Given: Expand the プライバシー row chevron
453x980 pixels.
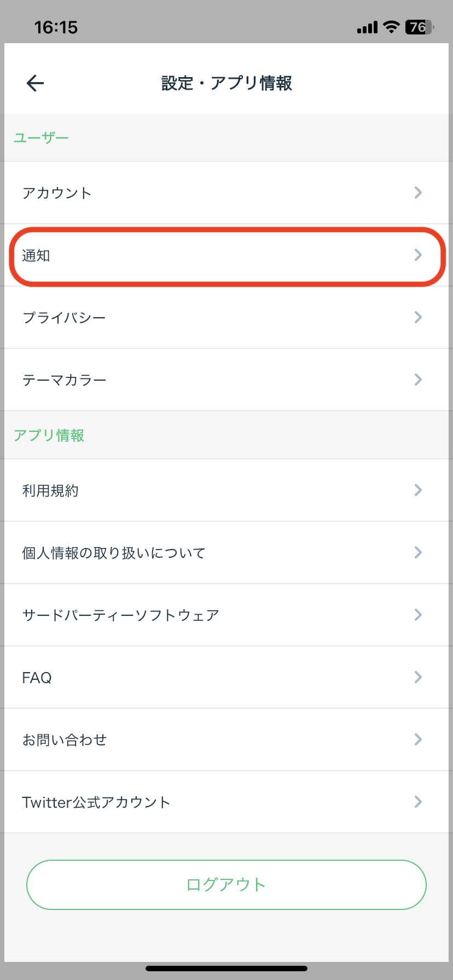Looking at the screenshot, I should 418,317.
